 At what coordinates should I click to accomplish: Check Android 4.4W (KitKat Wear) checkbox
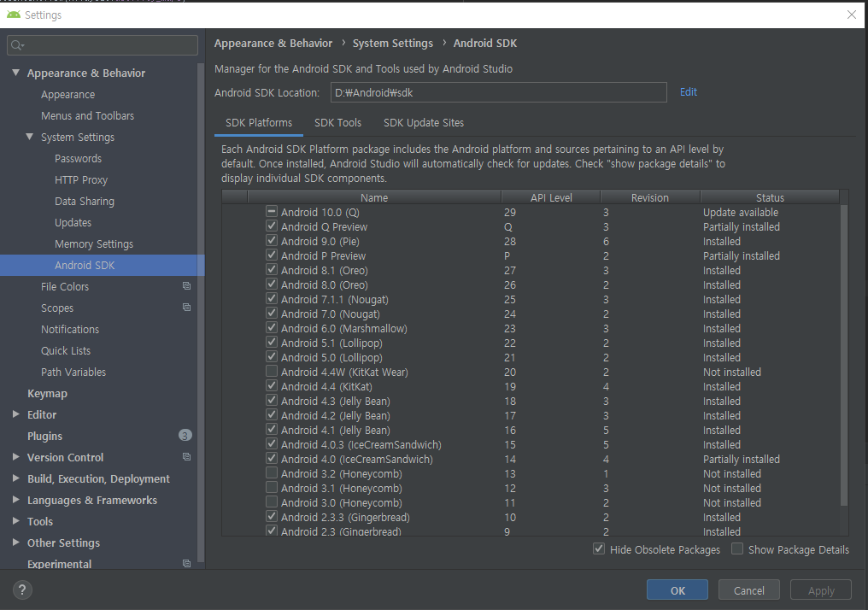[x=272, y=371]
